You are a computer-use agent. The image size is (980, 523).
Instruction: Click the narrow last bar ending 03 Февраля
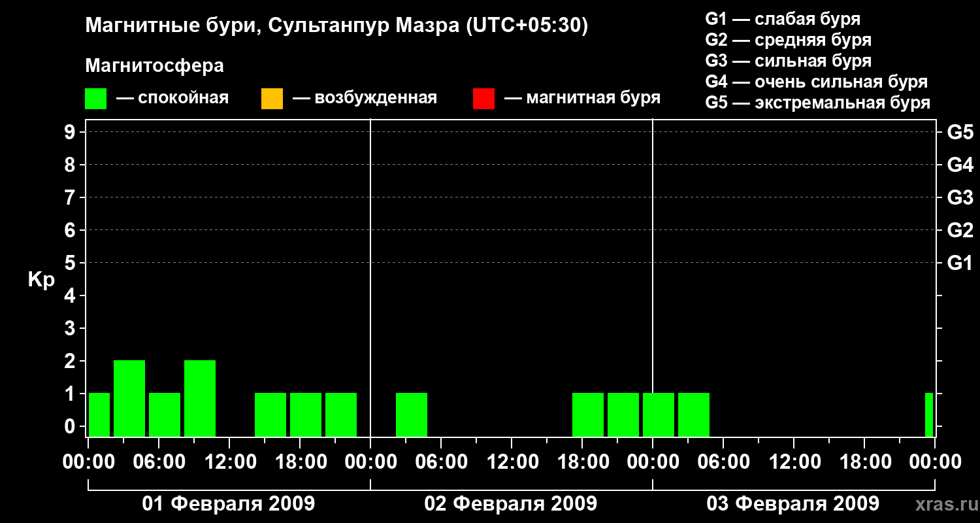(x=929, y=414)
